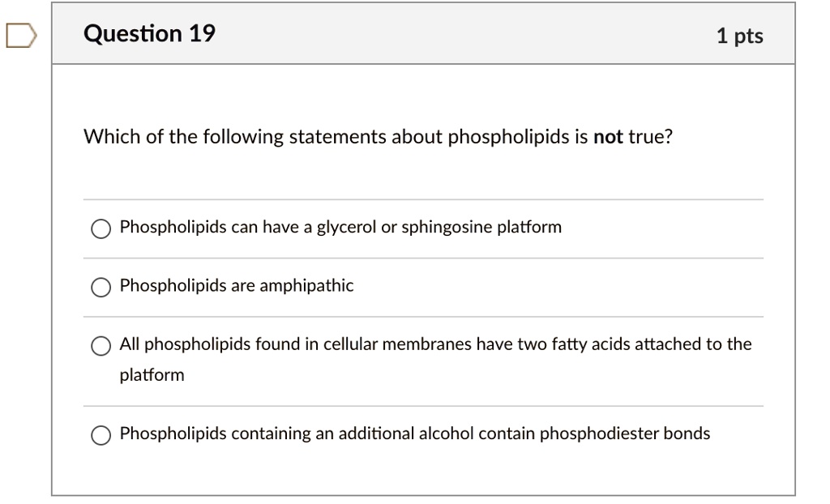Choose the "Phospholipids are amphipathic" radio button
The image size is (830, 504).
(101, 287)
